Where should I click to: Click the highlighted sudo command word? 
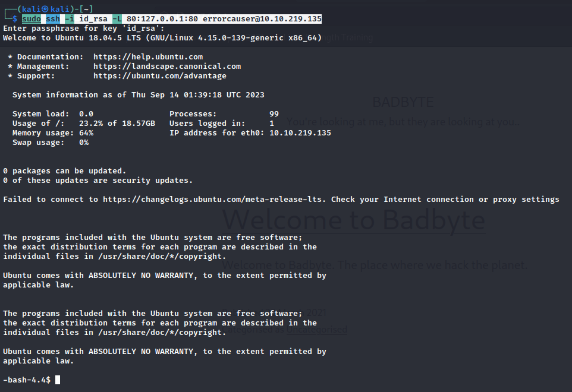click(32, 19)
